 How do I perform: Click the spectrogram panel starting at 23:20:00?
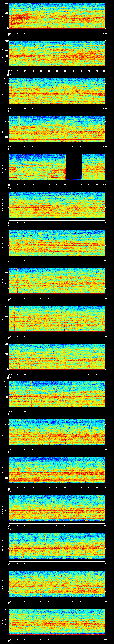coord(57,243)
